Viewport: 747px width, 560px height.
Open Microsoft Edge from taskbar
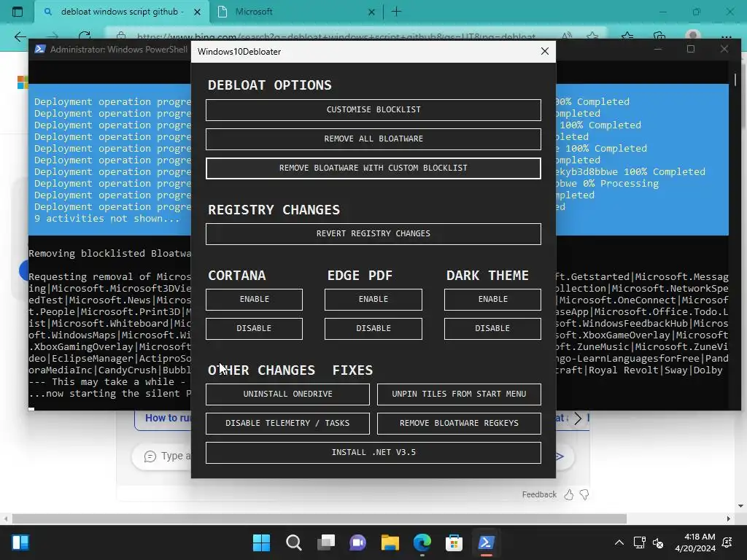pyautogui.click(x=422, y=542)
